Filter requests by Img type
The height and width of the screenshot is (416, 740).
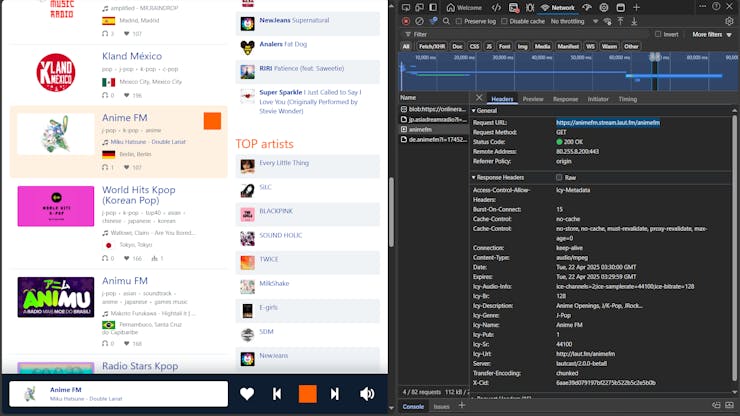point(522,46)
